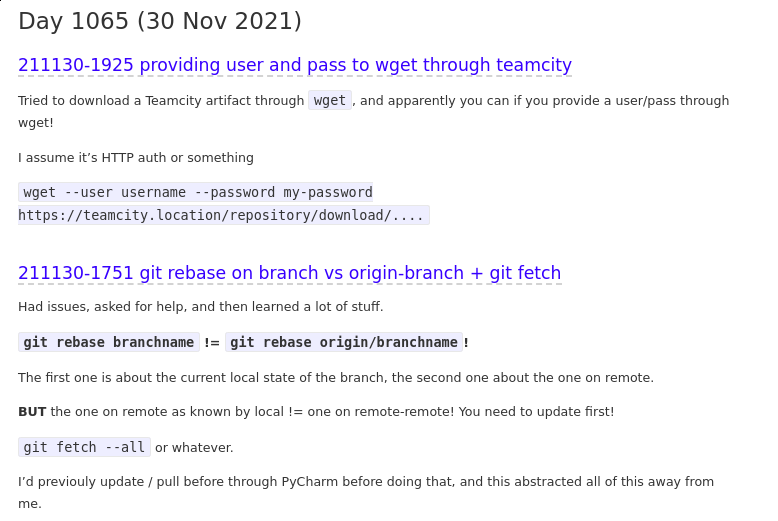Screen dimensions: 778x521
Task: Click the HTTP auth assumption sentence
Action: click(136, 158)
